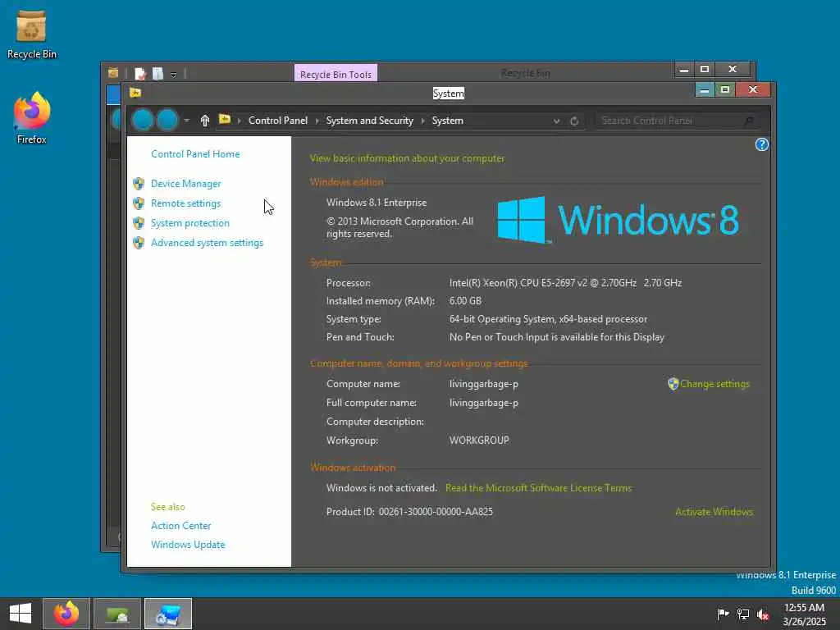Image resolution: width=840 pixels, height=630 pixels.
Task: Expand chevron after Control Panel breadcrumb
Action: [317, 121]
